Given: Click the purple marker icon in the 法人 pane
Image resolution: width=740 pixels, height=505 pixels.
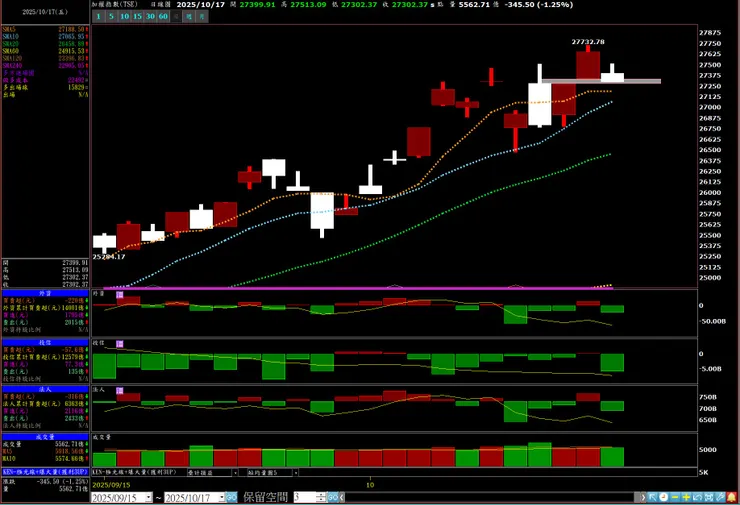Looking at the screenshot, I should [120, 391].
